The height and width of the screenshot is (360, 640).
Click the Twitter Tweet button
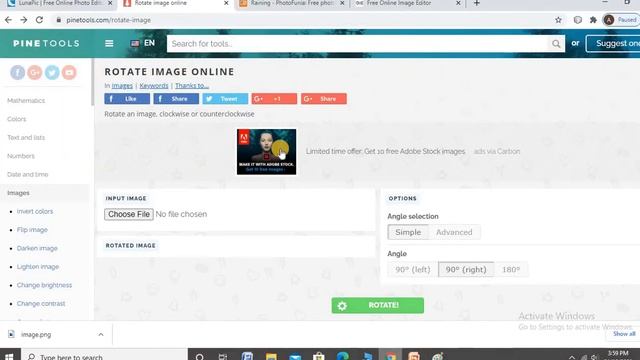point(225,99)
